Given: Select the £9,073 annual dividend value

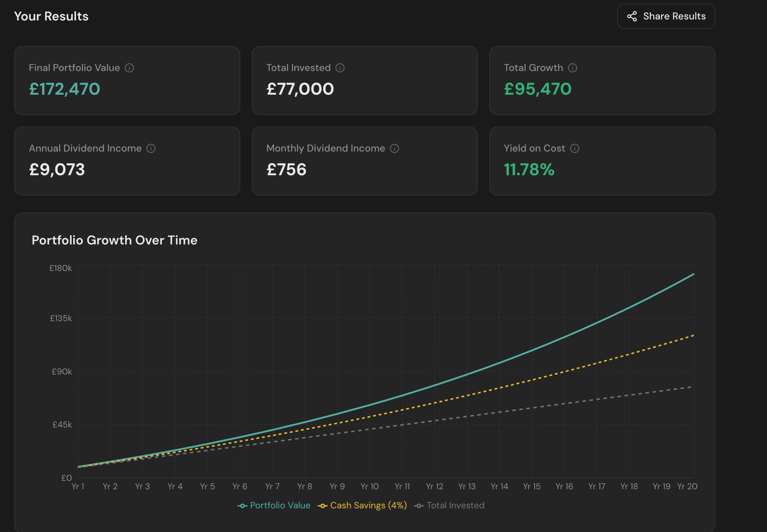Looking at the screenshot, I should point(57,170).
